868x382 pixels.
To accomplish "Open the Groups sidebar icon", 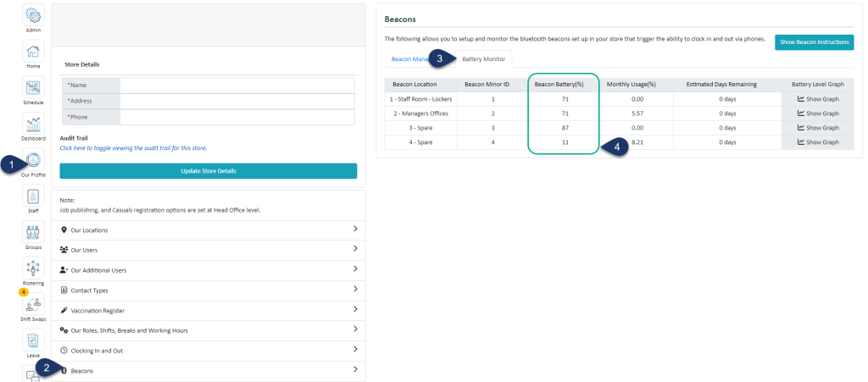I will [33, 231].
